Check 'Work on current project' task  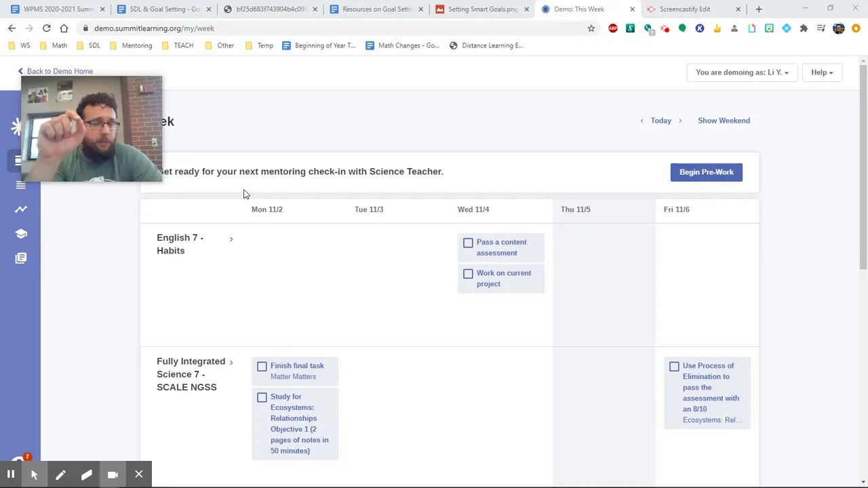click(468, 274)
